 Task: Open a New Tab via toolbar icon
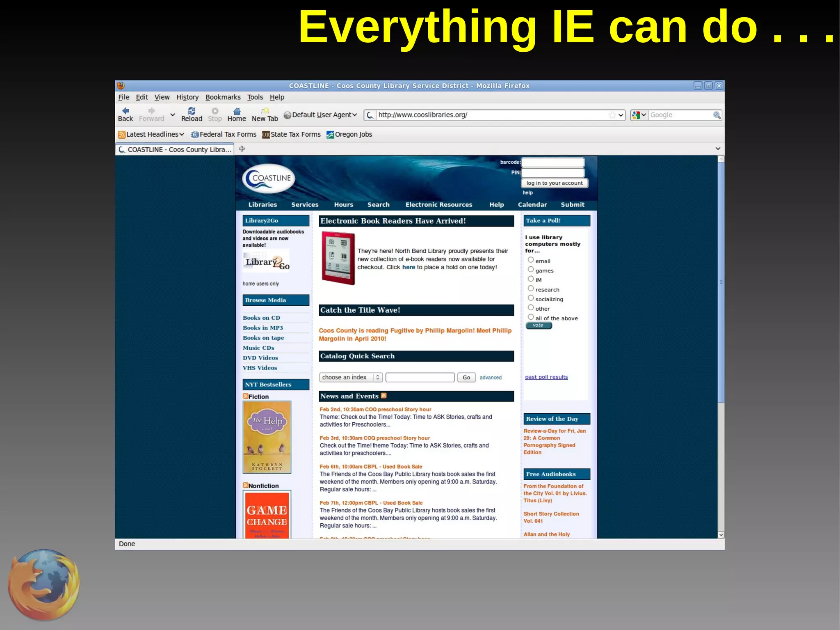(265, 111)
